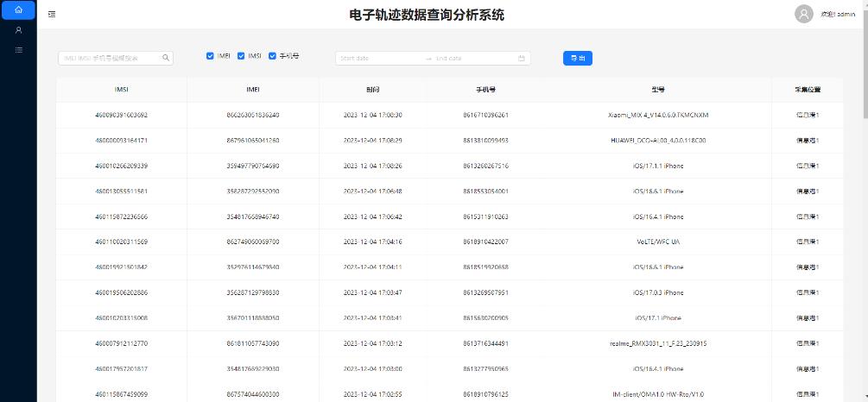Open the 欢迎! admin user dropdown
Image resolution: width=868 pixels, height=402 pixels.
coord(837,15)
